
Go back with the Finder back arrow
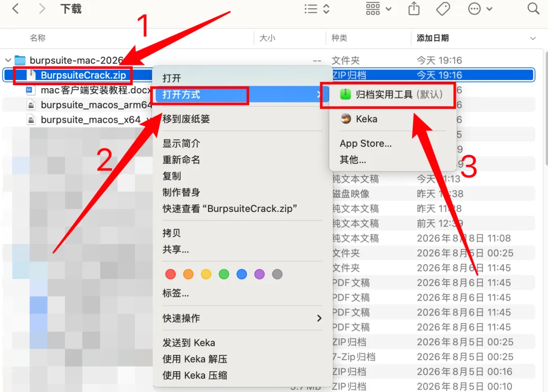click(15, 9)
